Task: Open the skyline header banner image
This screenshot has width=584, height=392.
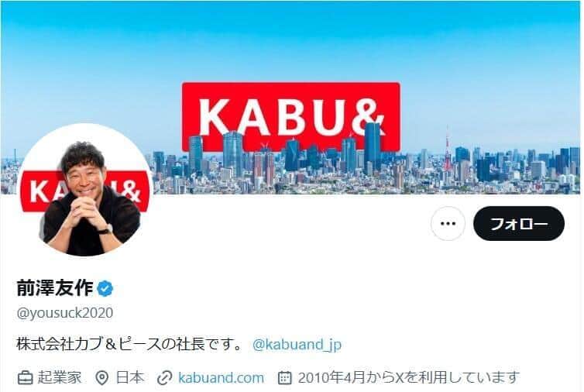Action: pos(290,98)
